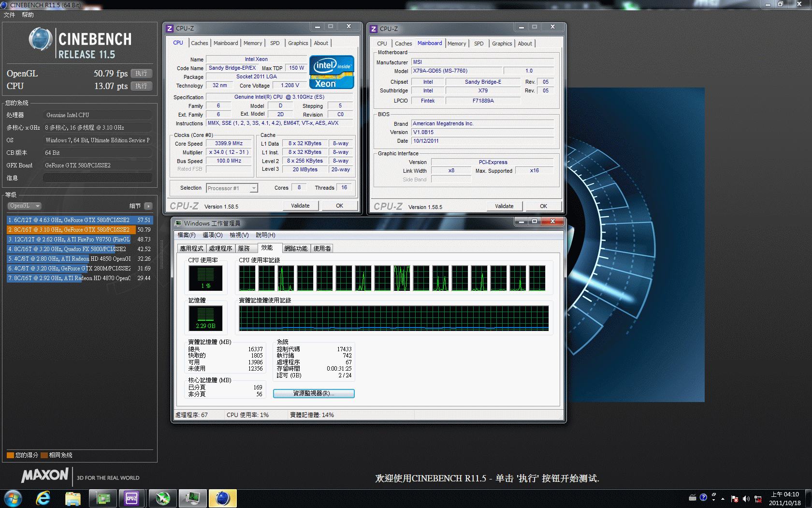Select ranking row 1 6C/12T @ 4.63 GHz
The width and height of the screenshot is (812, 508).
point(80,220)
